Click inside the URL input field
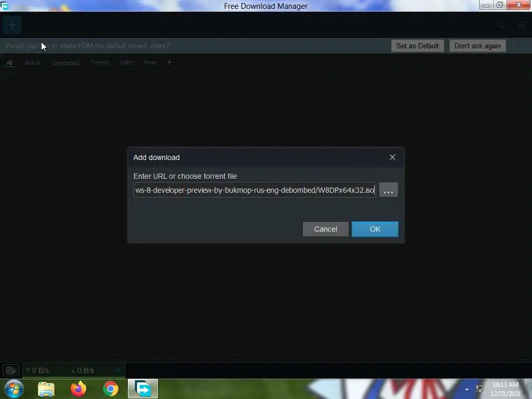 pyautogui.click(x=255, y=190)
